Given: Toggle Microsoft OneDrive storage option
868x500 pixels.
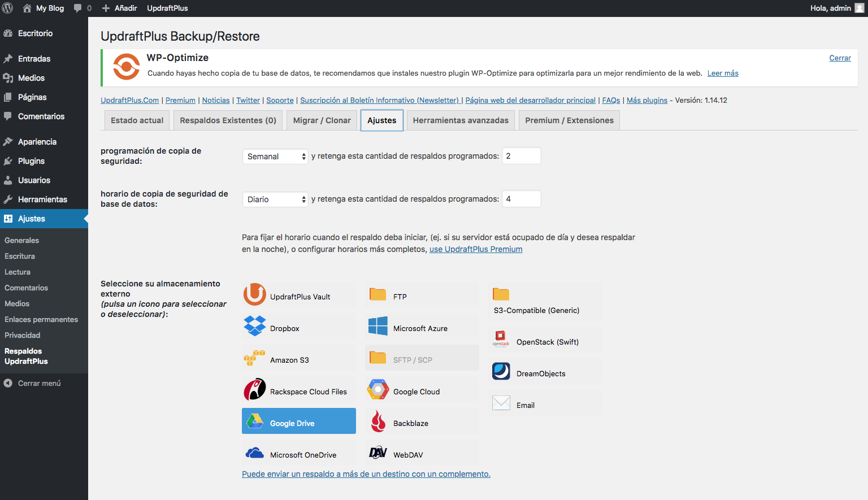Looking at the screenshot, I should coord(255,454).
